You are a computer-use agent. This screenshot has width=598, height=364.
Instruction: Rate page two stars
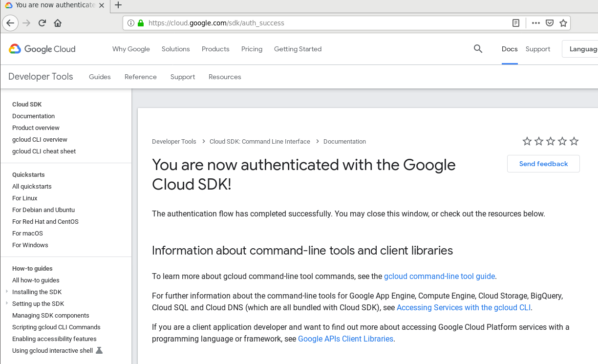point(539,141)
